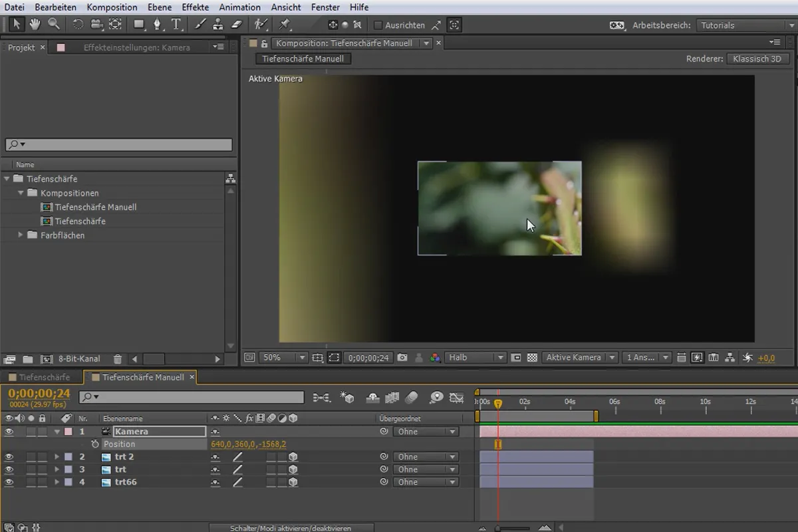Toggle 3D layer cube for trt66
This screenshot has height=532, width=798.
(293, 482)
